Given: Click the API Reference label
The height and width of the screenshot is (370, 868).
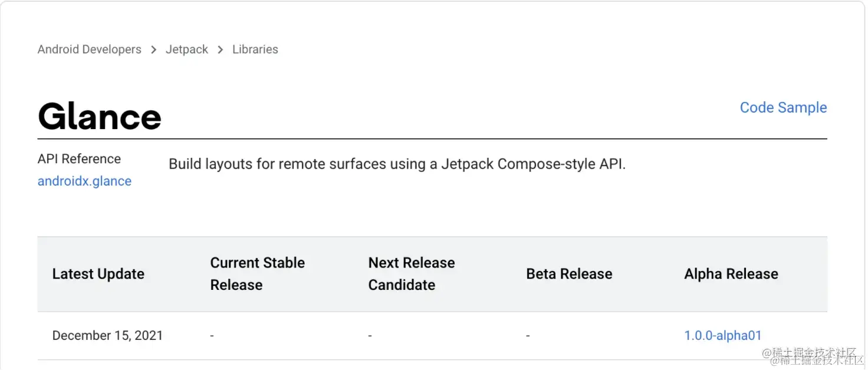Looking at the screenshot, I should tap(79, 158).
